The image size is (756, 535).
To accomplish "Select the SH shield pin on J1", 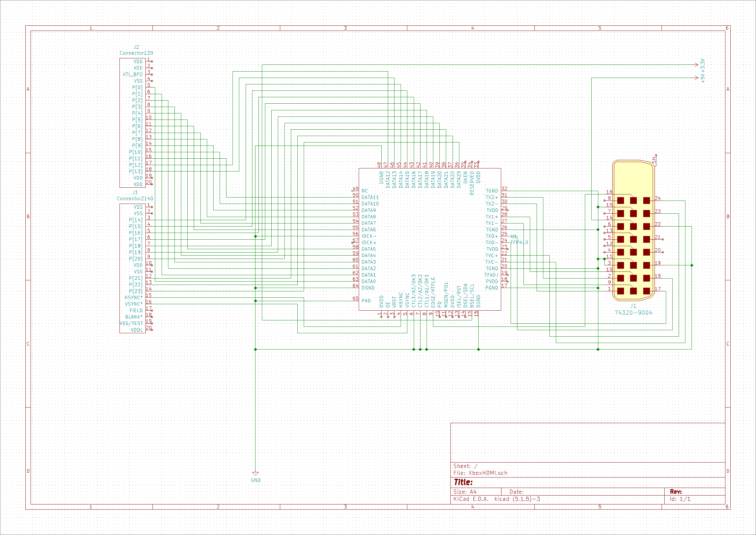I will tap(654, 160).
